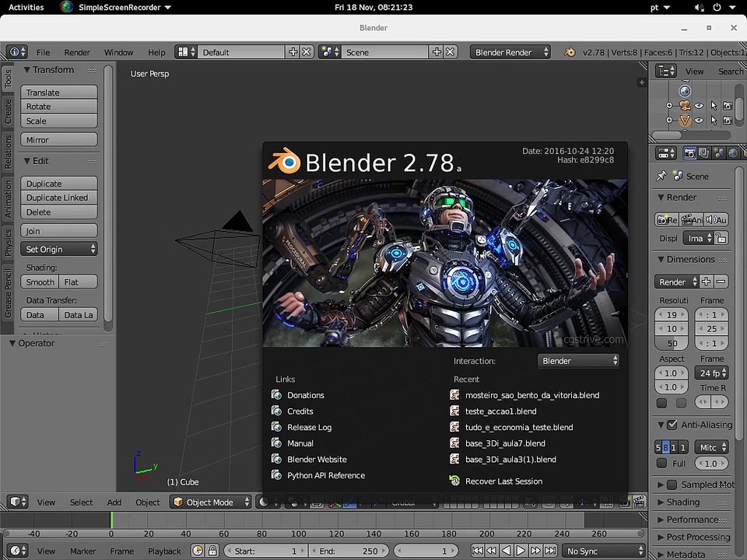Click the Anti-Aliasing filter size 1.0 field
The height and width of the screenshot is (560, 747).
pyautogui.click(x=711, y=463)
